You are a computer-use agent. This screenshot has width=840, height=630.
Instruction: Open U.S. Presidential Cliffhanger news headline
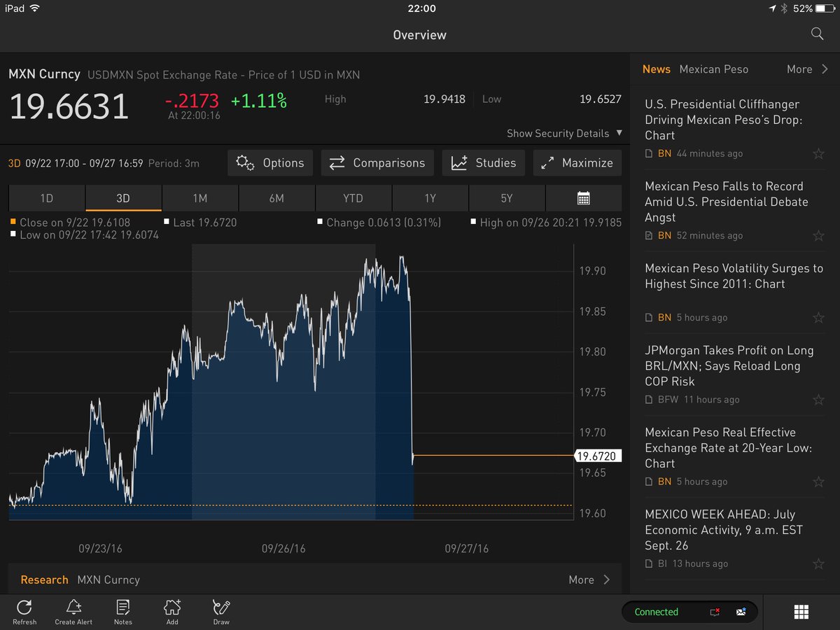coord(723,120)
